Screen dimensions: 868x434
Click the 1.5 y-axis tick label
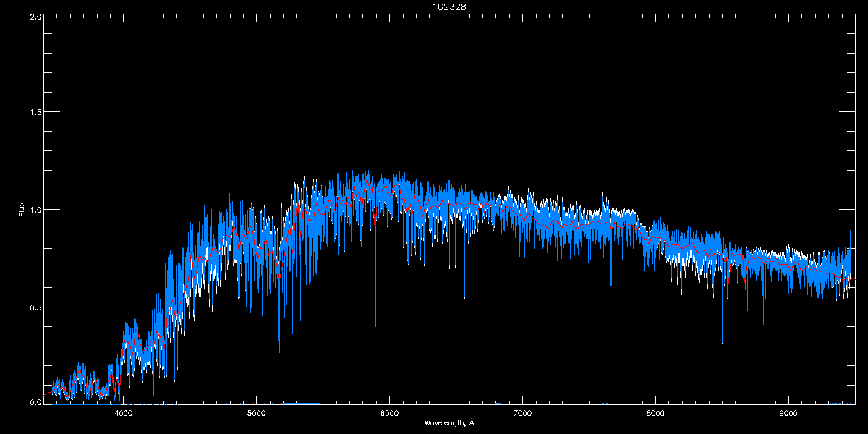tap(34, 112)
